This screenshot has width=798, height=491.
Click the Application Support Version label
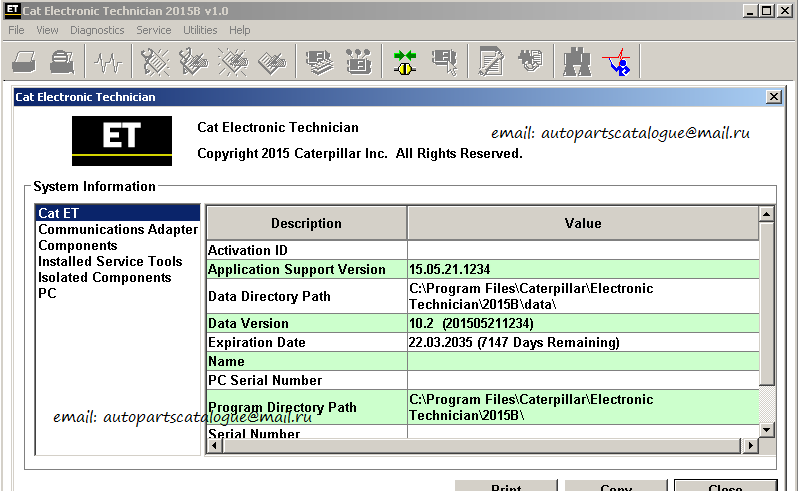click(296, 269)
